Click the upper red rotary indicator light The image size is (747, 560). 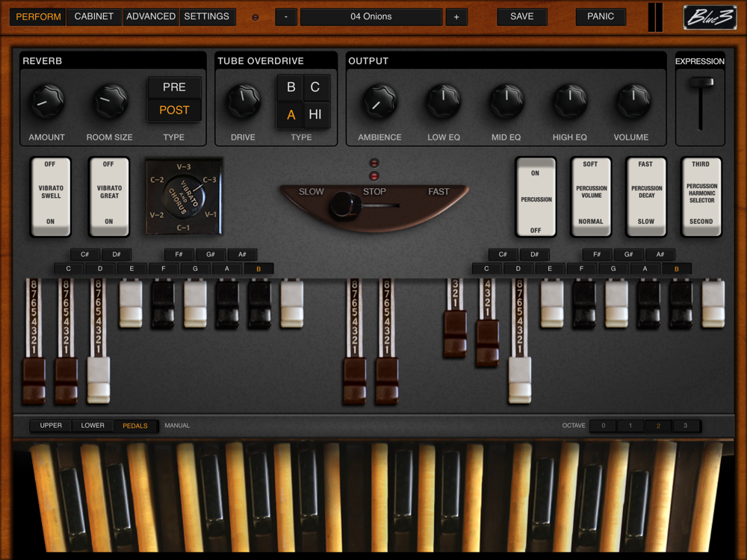click(x=374, y=163)
